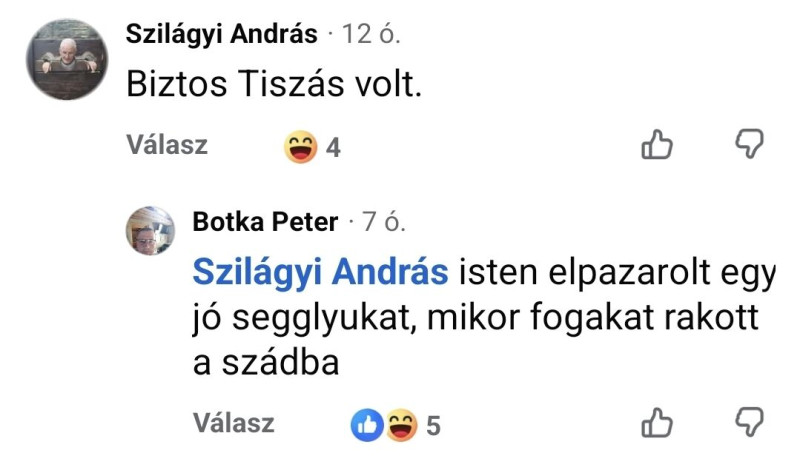Open Szilágyi András's profile picture

point(67,60)
